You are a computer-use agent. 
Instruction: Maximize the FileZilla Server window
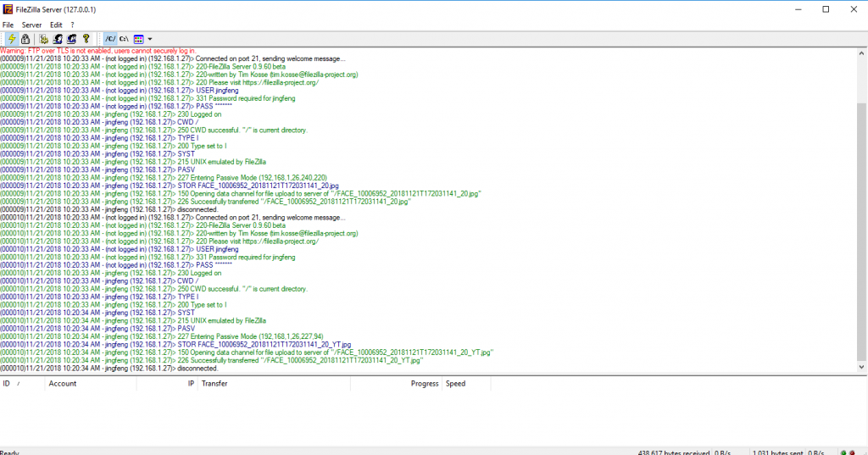pyautogui.click(x=826, y=9)
